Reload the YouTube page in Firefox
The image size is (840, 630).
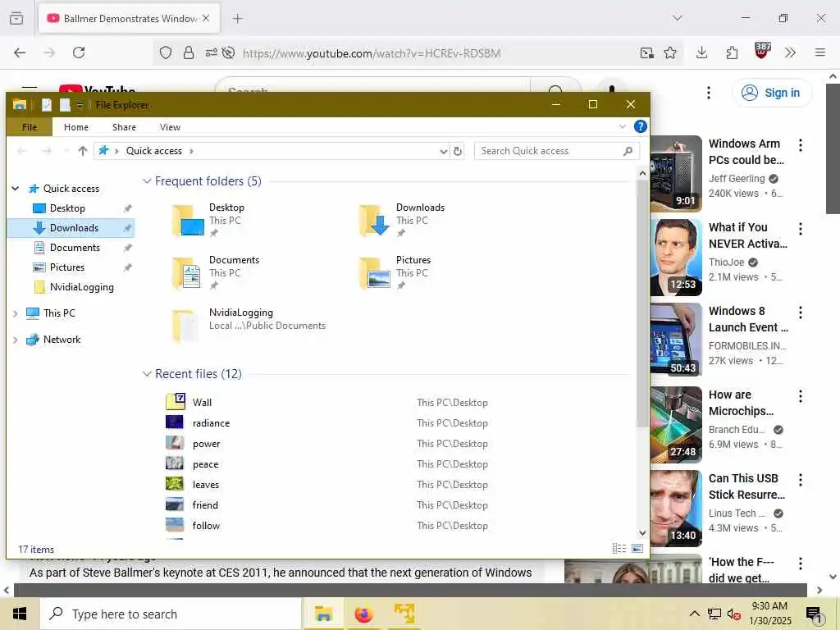[79, 52]
